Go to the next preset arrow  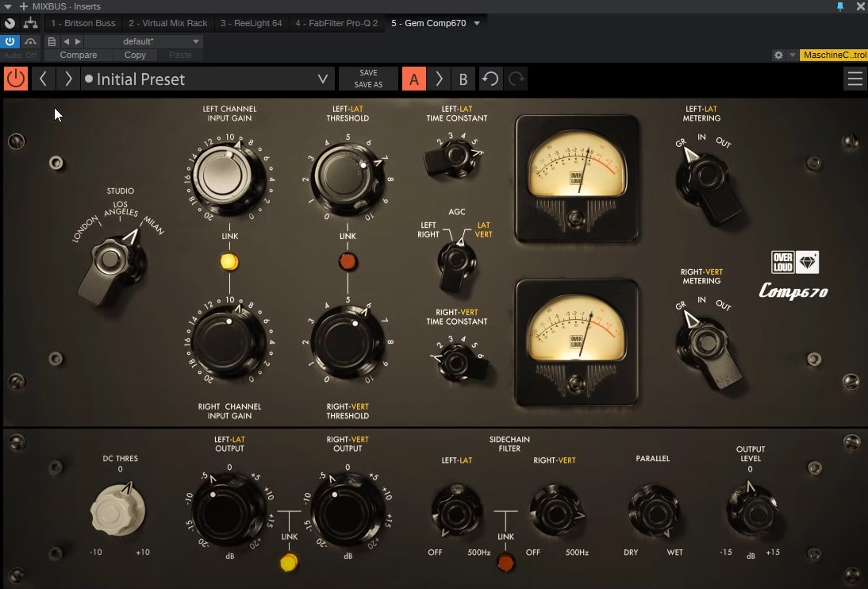pyautogui.click(x=69, y=79)
